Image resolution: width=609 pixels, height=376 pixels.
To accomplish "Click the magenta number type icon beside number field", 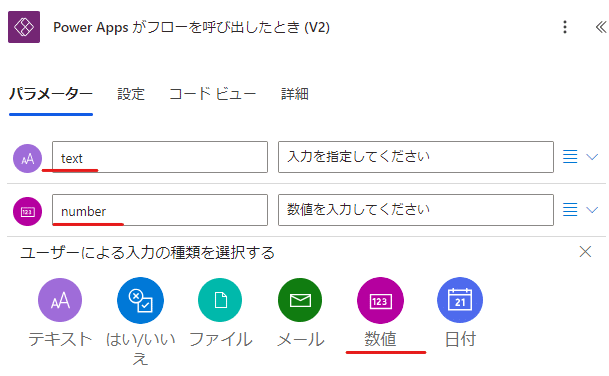I will click(x=28, y=212).
